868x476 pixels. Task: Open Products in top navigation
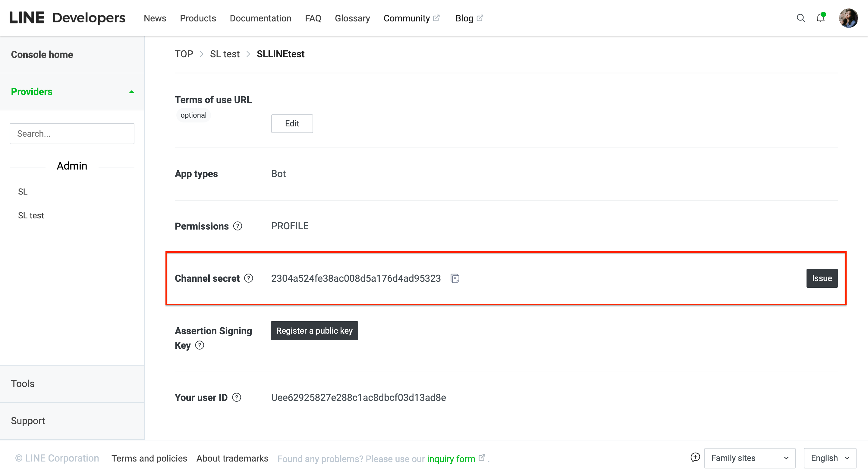point(198,18)
